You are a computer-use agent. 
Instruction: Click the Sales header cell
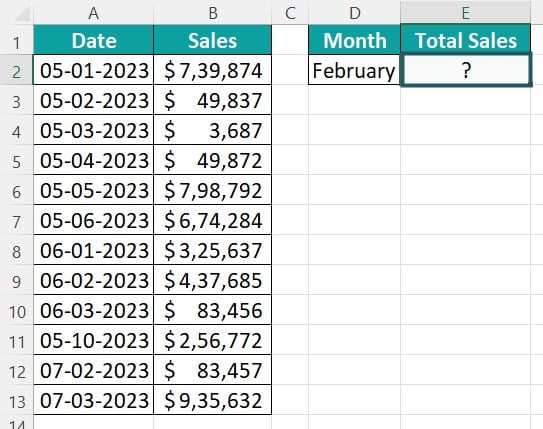point(213,40)
